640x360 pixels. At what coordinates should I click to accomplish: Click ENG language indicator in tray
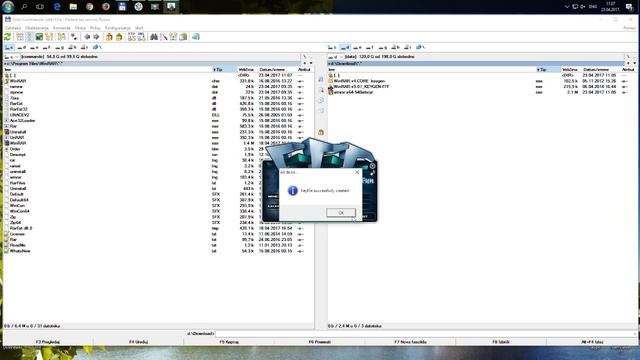593,7
